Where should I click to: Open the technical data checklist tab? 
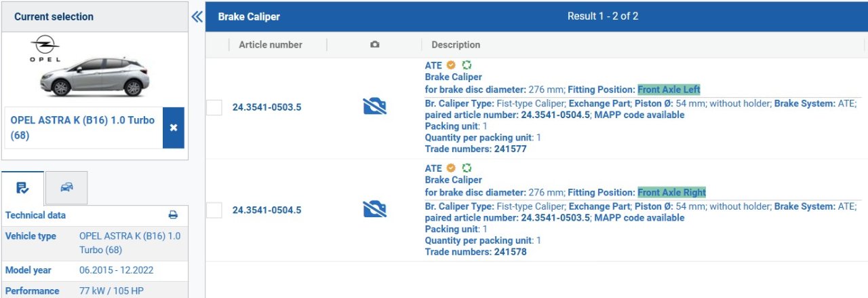[x=22, y=187]
